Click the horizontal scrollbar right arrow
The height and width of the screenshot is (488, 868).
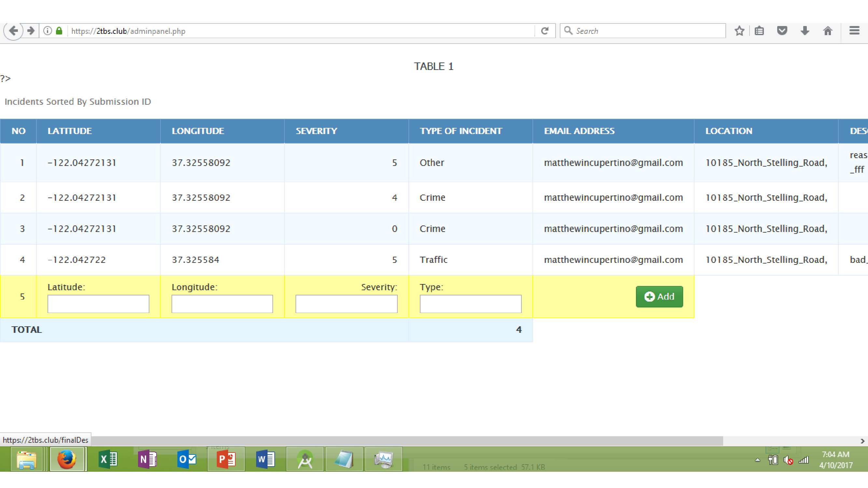tap(862, 441)
